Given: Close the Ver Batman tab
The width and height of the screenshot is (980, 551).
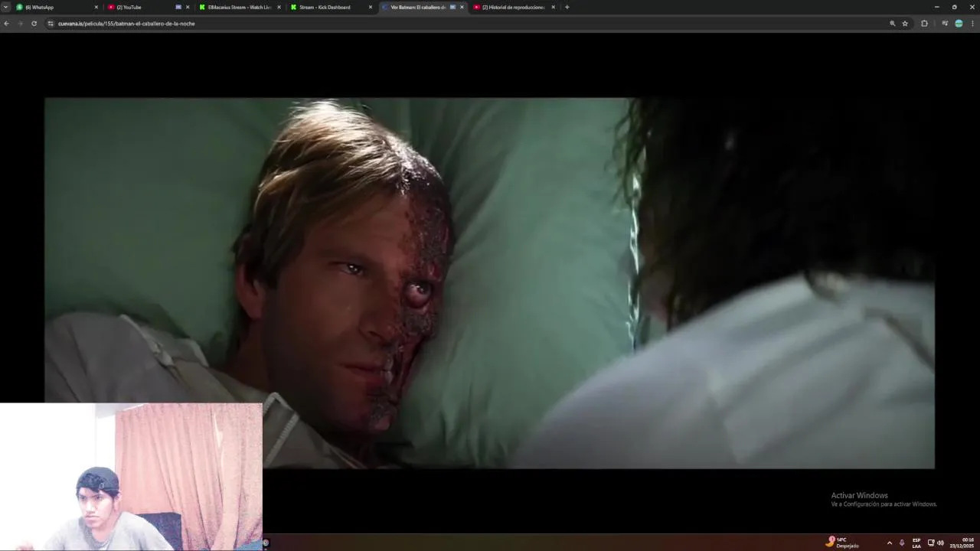Looking at the screenshot, I should 462,7.
